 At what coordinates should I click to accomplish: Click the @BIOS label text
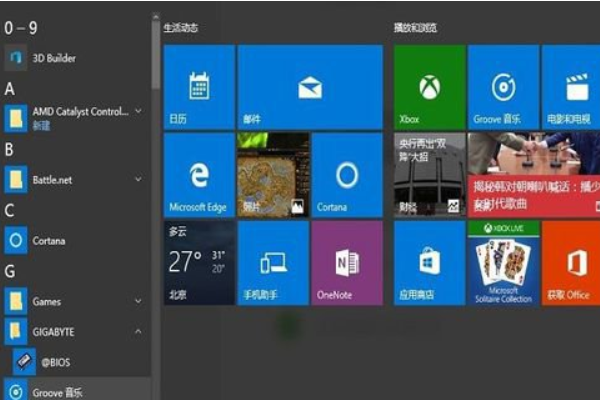[x=56, y=362]
